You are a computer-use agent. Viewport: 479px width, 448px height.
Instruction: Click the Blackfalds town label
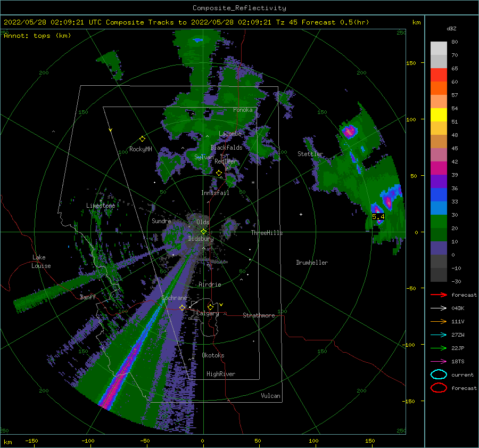pyautogui.click(x=226, y=148)
